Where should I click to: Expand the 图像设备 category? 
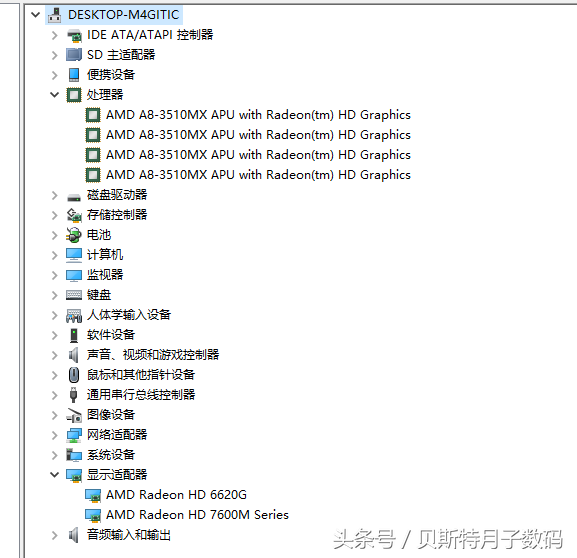click(x=55, y=415)
